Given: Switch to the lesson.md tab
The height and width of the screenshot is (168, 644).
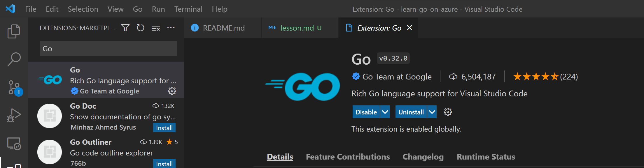Looking at the screenshot, I should (x=300, y=28).
